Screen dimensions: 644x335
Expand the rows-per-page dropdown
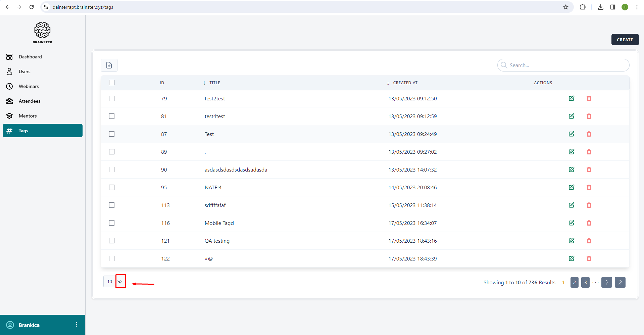(120, 282)
